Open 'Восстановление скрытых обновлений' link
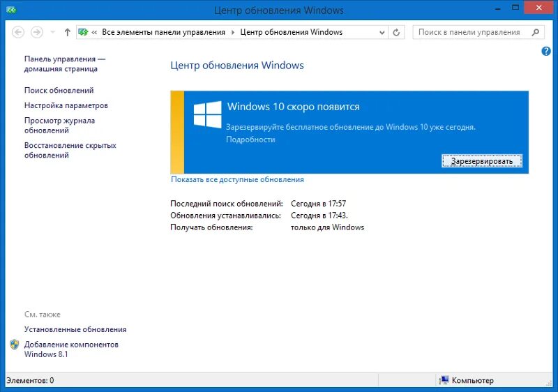The height and width of the screenshot is (392, 558). [70, 150]
